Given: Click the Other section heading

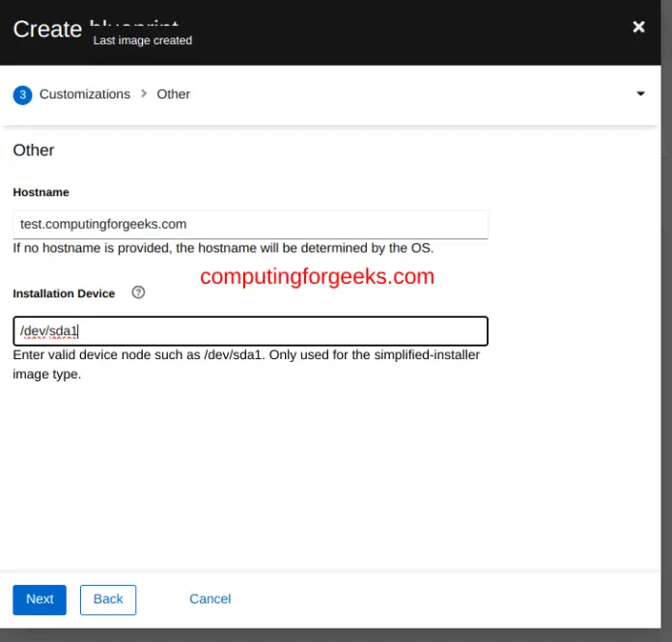Looking at the screenshot, I should (x=34, y=151).
